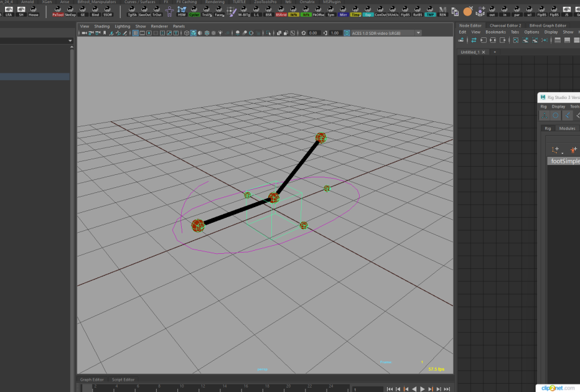Run the PxTool shelf script
Viewport: 580px width, 392px height.
58,11
